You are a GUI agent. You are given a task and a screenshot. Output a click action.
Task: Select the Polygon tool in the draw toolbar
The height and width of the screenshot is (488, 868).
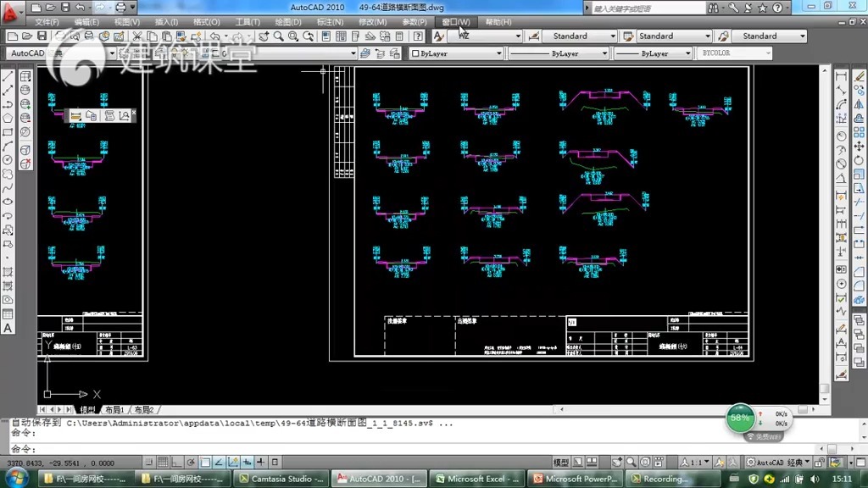pyautogui.click(x=8, y=119)
